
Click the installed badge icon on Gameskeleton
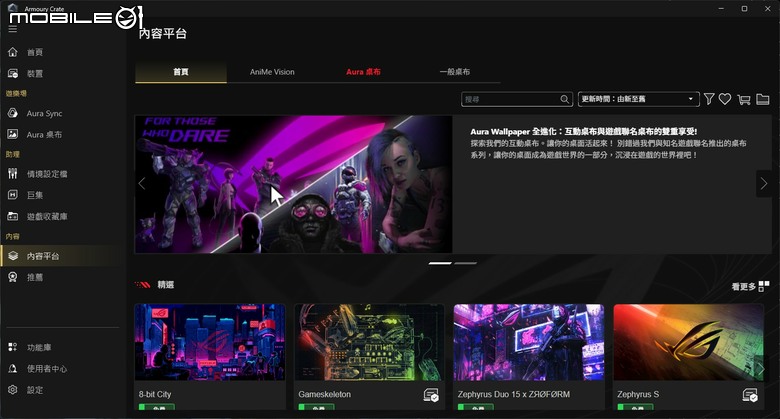click(431, 395)
